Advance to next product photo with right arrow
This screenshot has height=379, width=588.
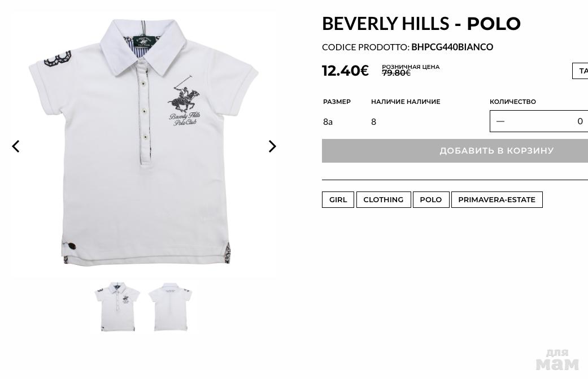pos(273,146)
